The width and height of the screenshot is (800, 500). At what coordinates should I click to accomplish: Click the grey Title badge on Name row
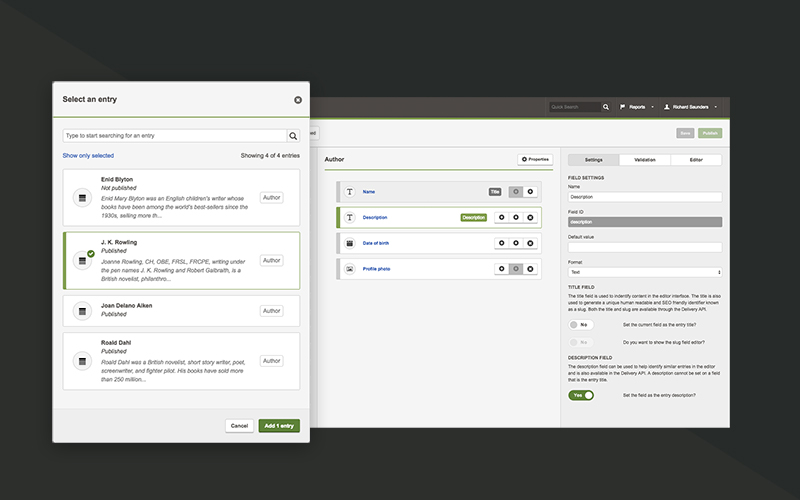coord(495,192)
